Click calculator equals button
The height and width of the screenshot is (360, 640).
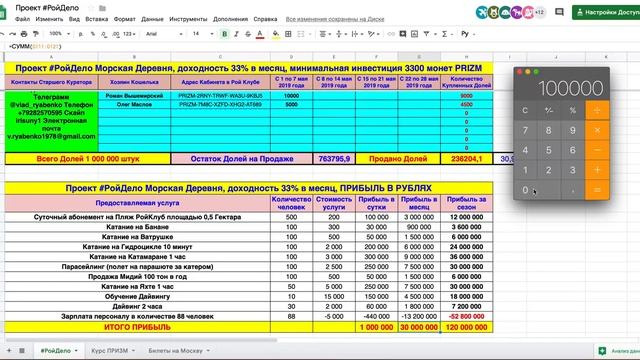coord(597,190)
